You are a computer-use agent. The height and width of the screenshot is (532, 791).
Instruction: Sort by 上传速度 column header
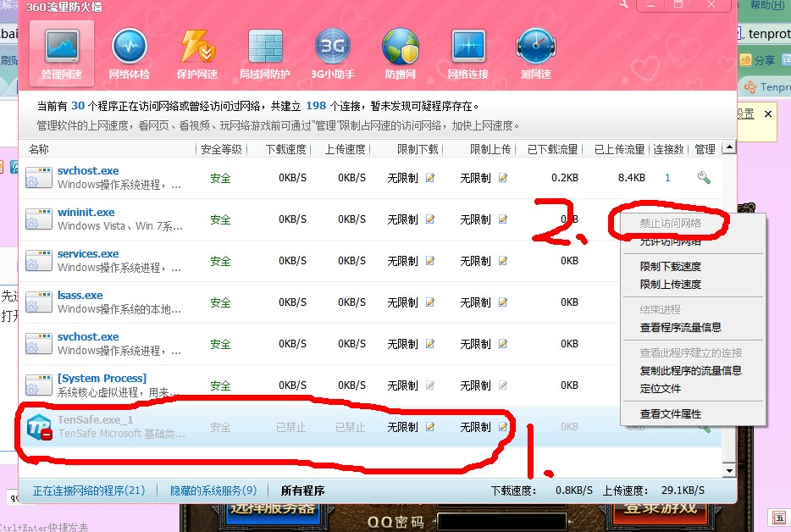pos(345,149)
